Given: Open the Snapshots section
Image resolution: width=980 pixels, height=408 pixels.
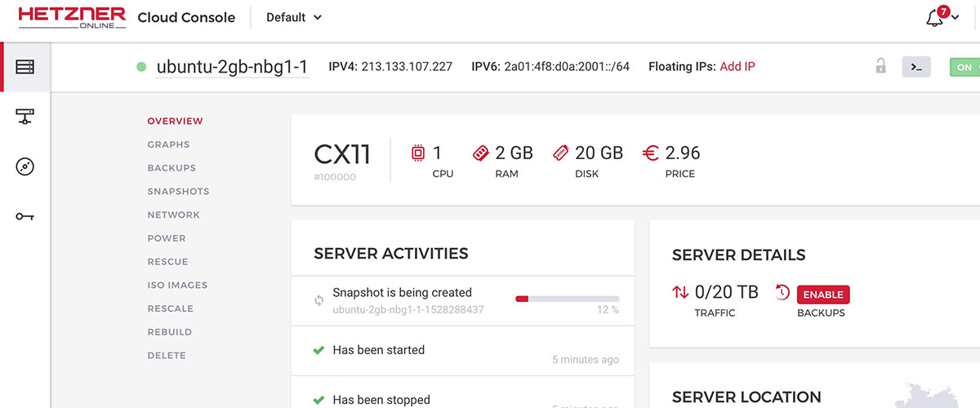Looking at the screenshot, I should click(x=178, y=191).
